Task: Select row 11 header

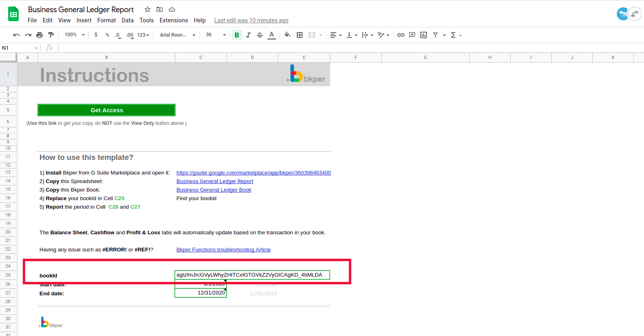Action: (8, 157)
